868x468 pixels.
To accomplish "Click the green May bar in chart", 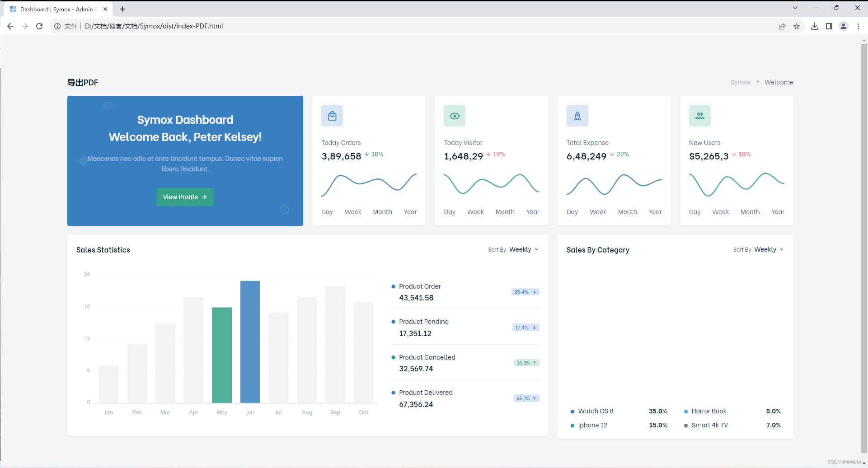I will point(222,355).
